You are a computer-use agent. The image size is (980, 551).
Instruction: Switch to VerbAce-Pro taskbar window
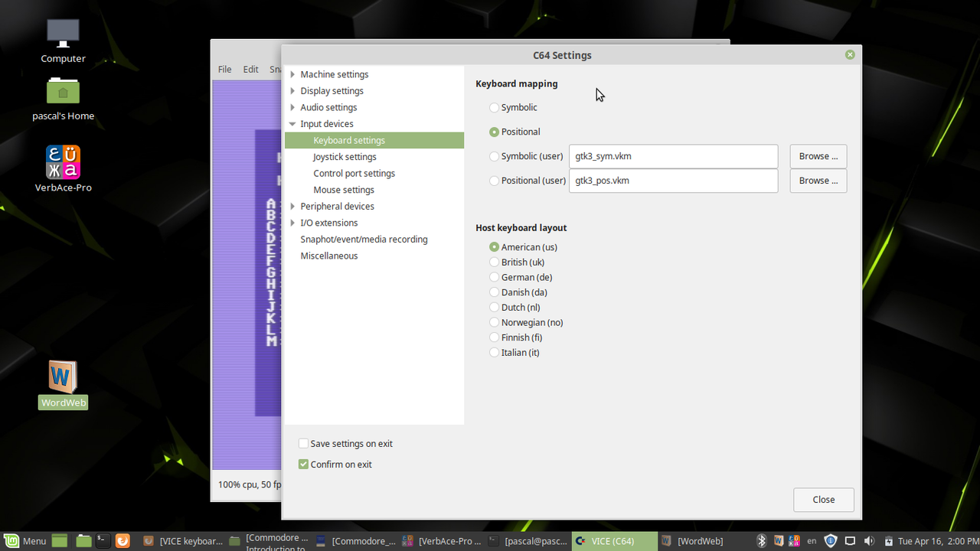pos(442,541)
